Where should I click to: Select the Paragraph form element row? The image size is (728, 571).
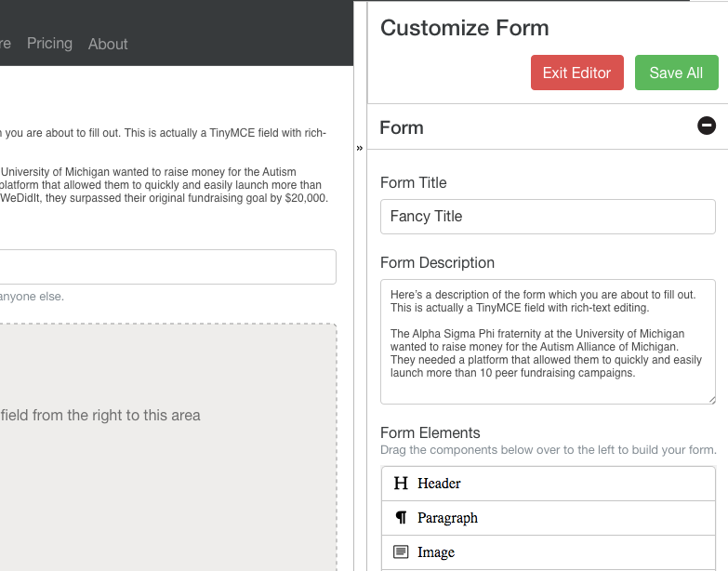[x=548, y=518]
